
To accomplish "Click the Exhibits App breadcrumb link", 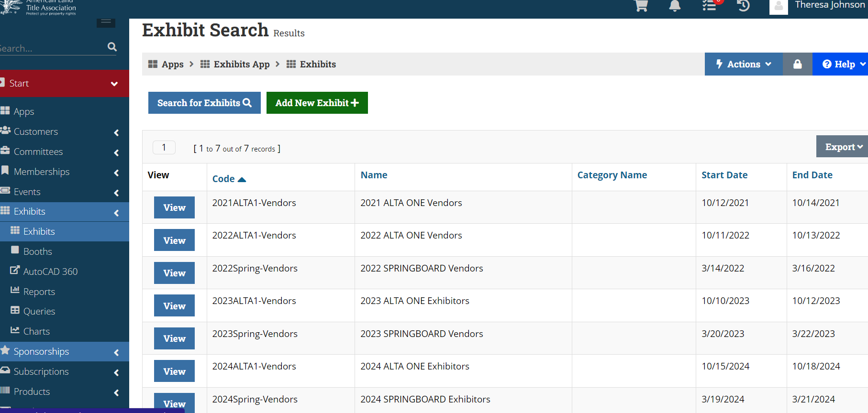I will (242, 64).
